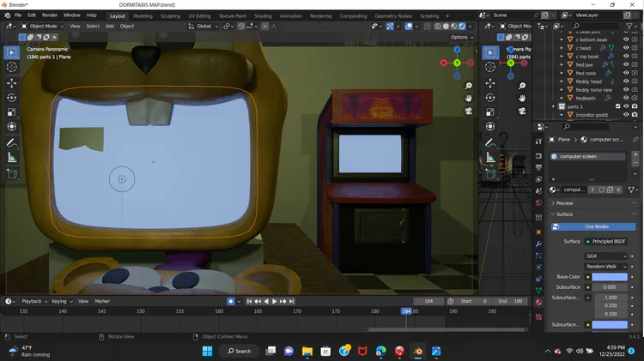The height and width of the screenshot is (361, 644).
Task: Open the Playback popover in timeline
Action: 34,301
